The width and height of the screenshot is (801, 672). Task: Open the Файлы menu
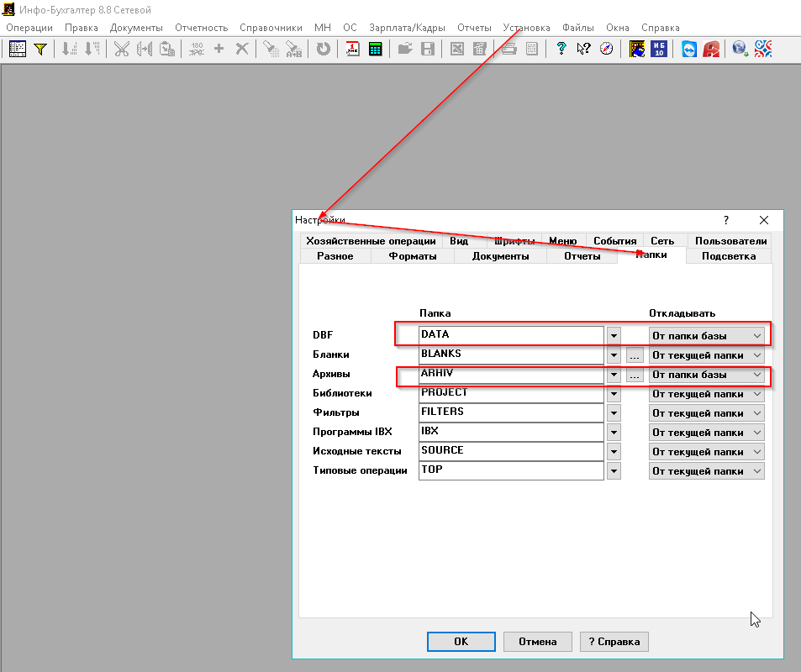[578, 28]
